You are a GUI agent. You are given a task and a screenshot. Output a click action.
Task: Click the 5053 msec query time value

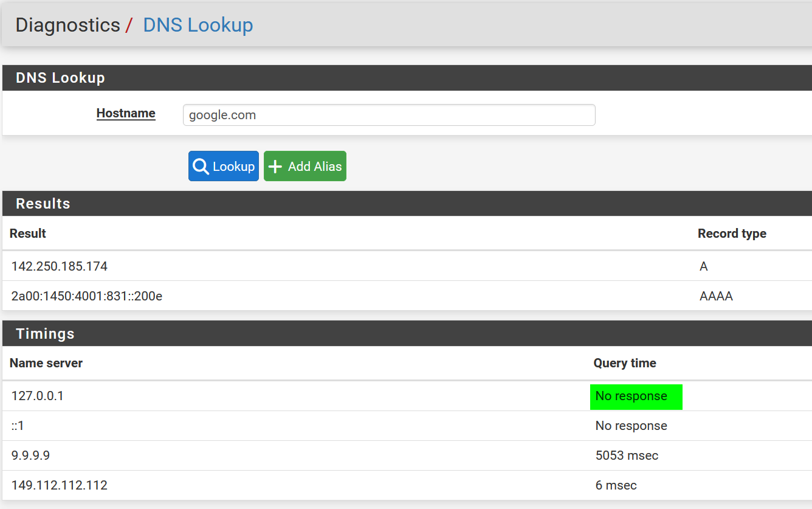627,455
